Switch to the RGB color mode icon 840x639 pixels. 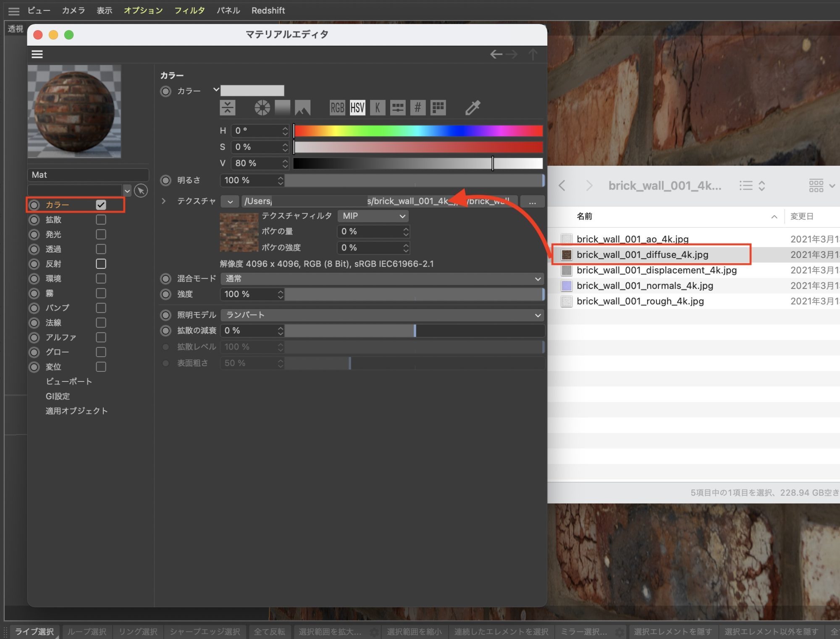coord(337,108)
